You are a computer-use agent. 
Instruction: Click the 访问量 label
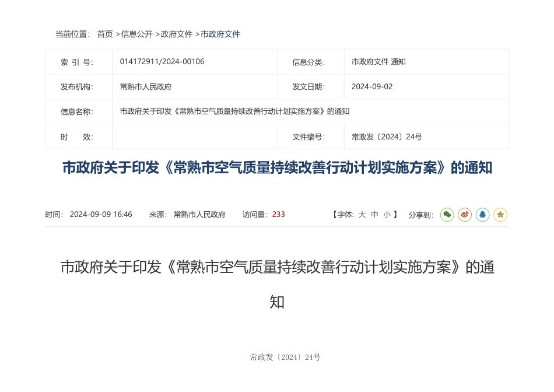coord(255,215)
